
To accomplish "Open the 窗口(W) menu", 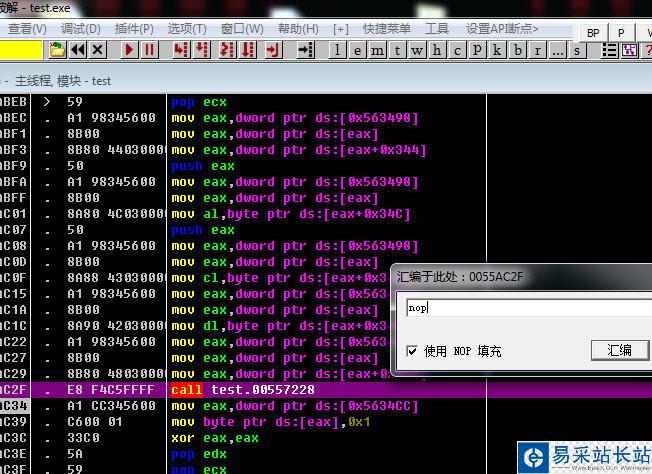I will coord(242,29).
